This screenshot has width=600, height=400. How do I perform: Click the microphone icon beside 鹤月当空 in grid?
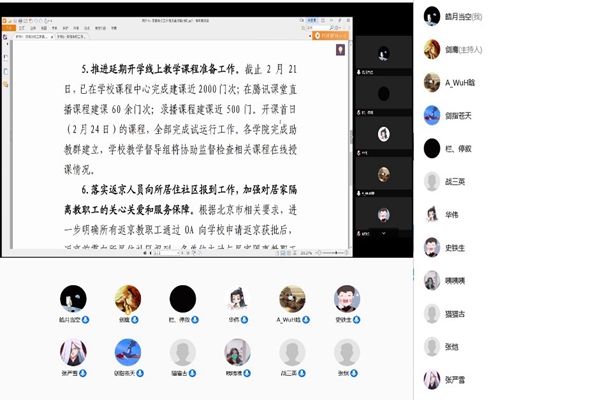(87, 320)
